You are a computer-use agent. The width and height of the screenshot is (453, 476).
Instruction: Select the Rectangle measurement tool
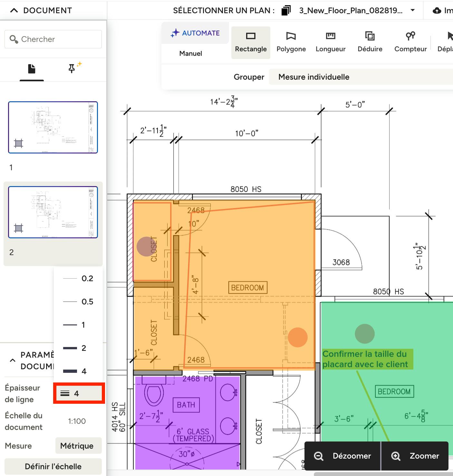(x=251, y=42)
